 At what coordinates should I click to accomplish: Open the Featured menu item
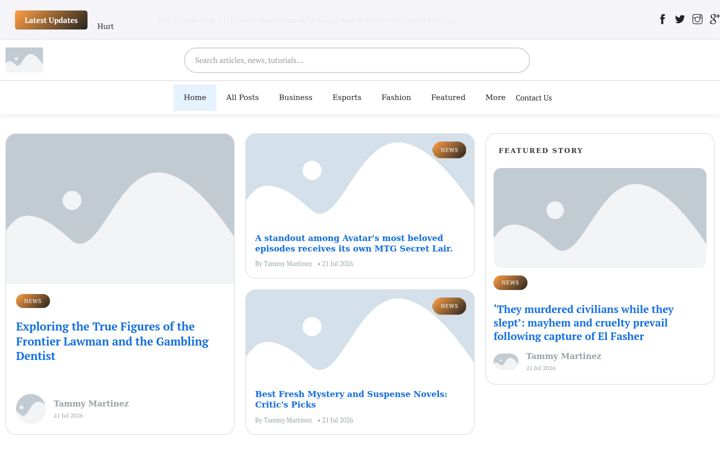448,97
